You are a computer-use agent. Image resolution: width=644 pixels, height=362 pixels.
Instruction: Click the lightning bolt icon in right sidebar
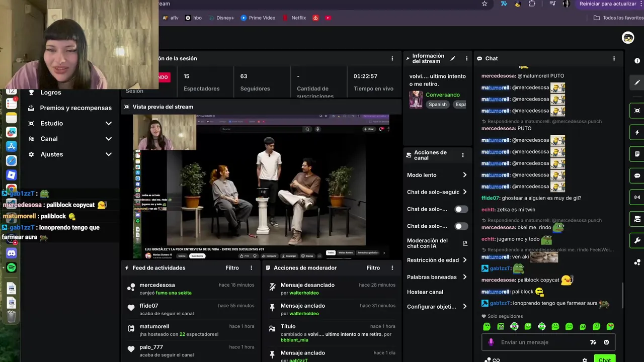(637, 133)
